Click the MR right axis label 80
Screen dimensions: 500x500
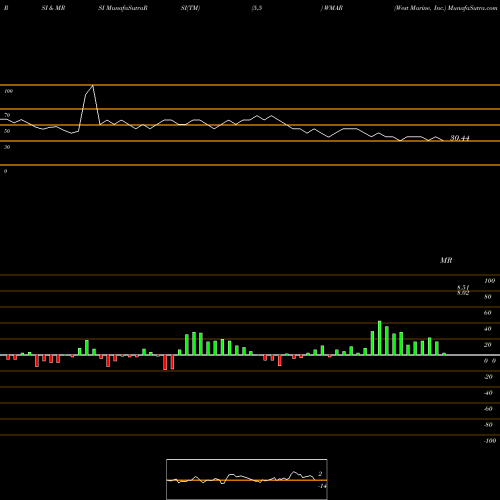(488, 297)
